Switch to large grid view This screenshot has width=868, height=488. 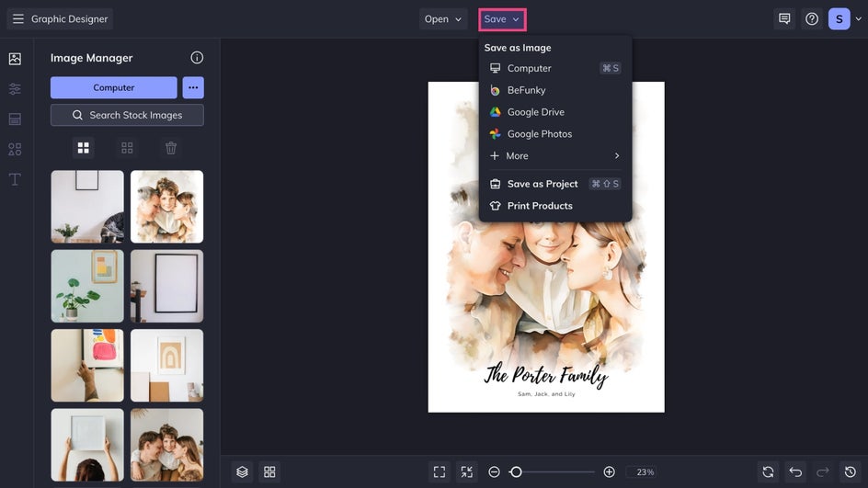click(84, 148)
